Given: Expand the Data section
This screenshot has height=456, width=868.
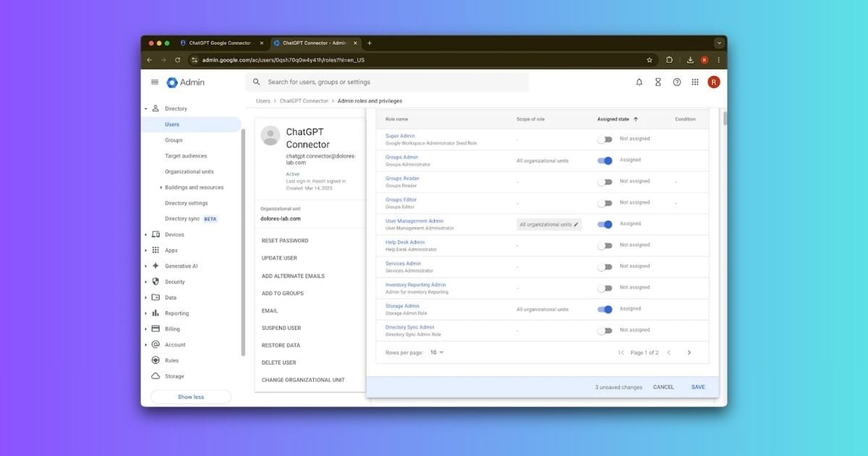Looking at the screenshot, I should click(145, 297).
